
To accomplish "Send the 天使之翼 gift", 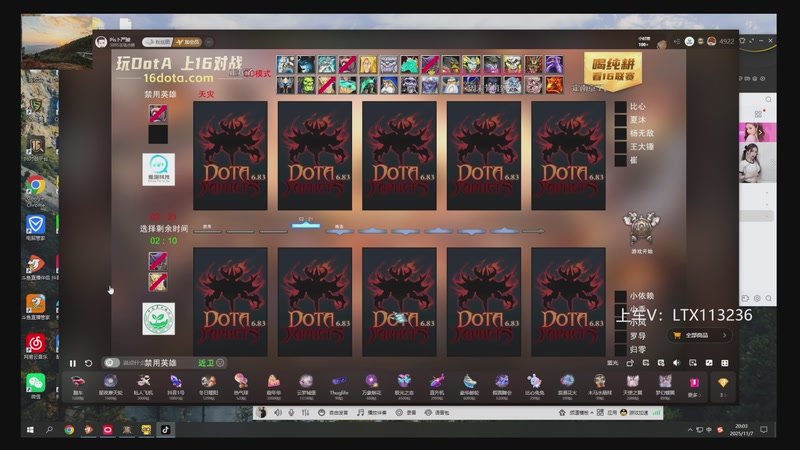I will tap(633, 386).
